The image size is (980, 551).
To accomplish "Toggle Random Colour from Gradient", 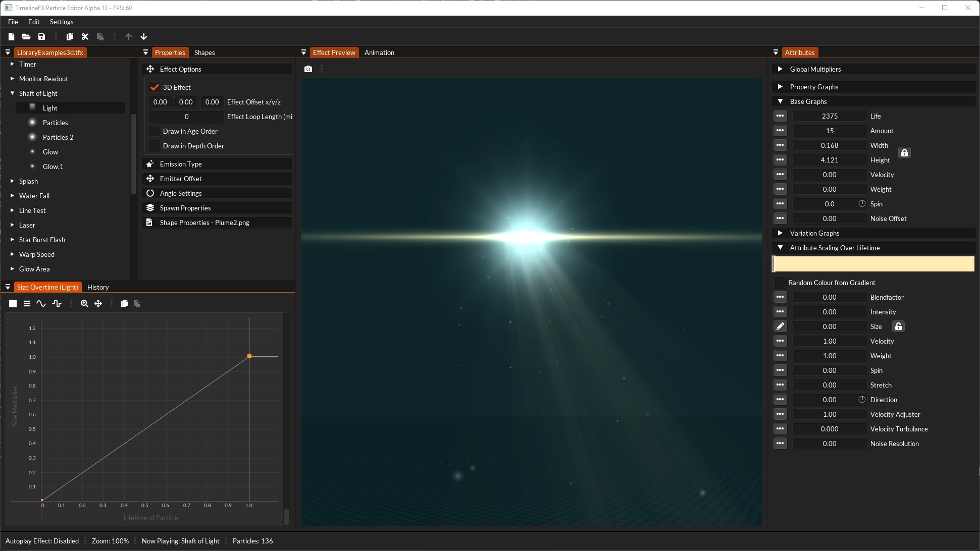I will (x=780, y=283).
